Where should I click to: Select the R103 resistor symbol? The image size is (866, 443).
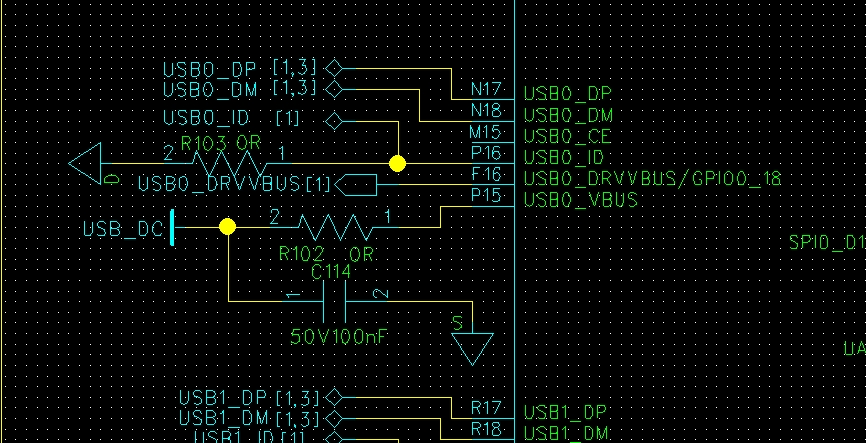229,164
